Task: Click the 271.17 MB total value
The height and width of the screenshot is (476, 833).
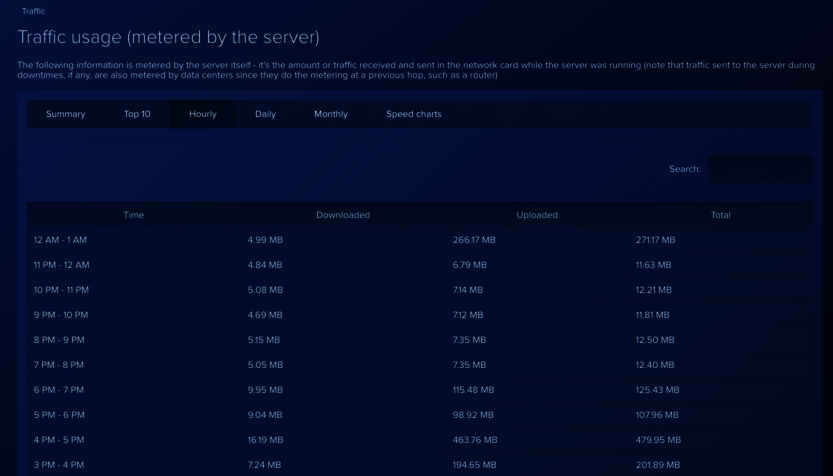Action: (655, 240)
